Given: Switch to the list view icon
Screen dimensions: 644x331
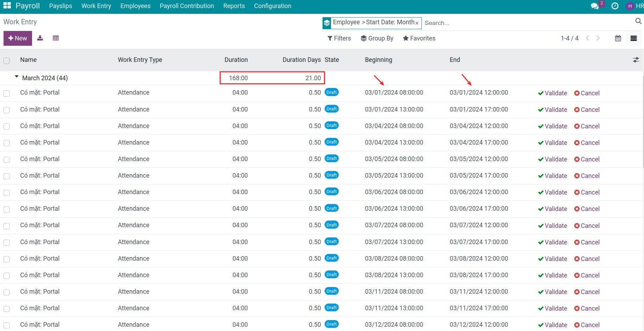Looking at the screenshot, I should 633,38.
